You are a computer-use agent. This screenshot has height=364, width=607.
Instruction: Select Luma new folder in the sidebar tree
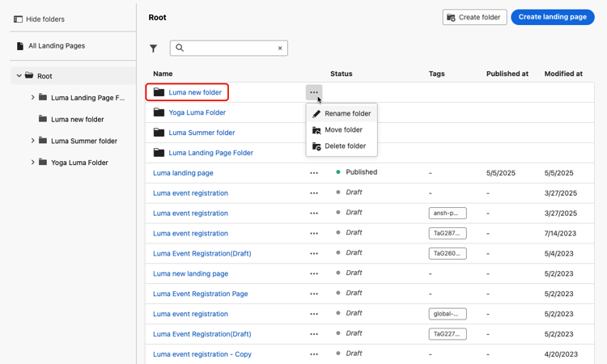77,120
